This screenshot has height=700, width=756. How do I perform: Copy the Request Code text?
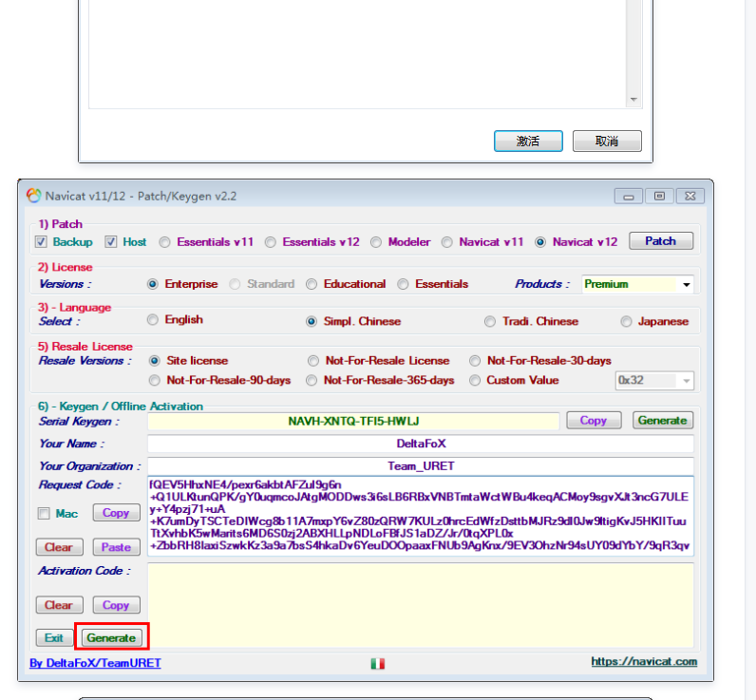[x=116, y=513]
